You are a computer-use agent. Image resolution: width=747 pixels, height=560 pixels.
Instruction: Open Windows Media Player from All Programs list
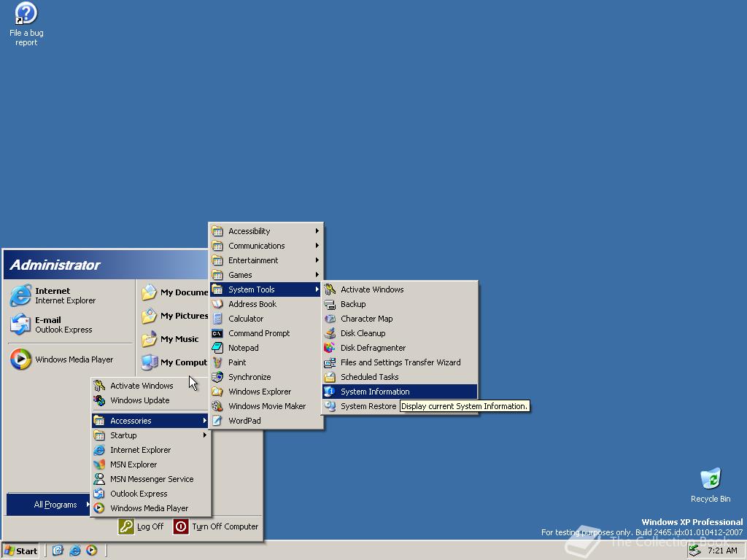tap(150, 508)
